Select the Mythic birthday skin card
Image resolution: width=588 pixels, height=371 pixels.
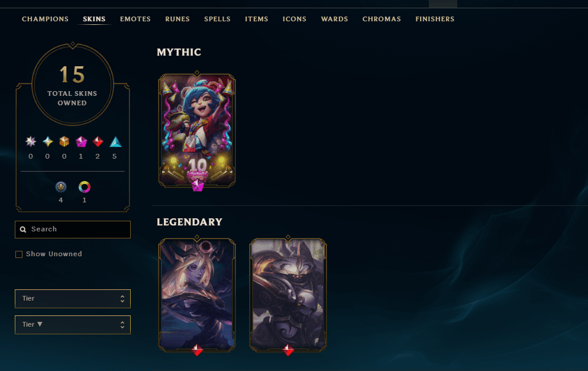click(197, 131)
